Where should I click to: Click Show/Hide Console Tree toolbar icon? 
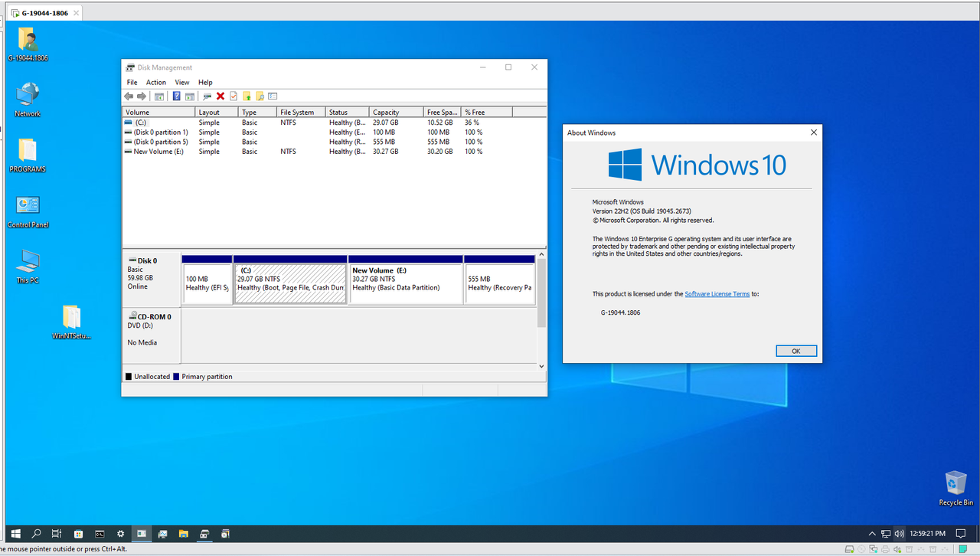[x=159, y=96]
